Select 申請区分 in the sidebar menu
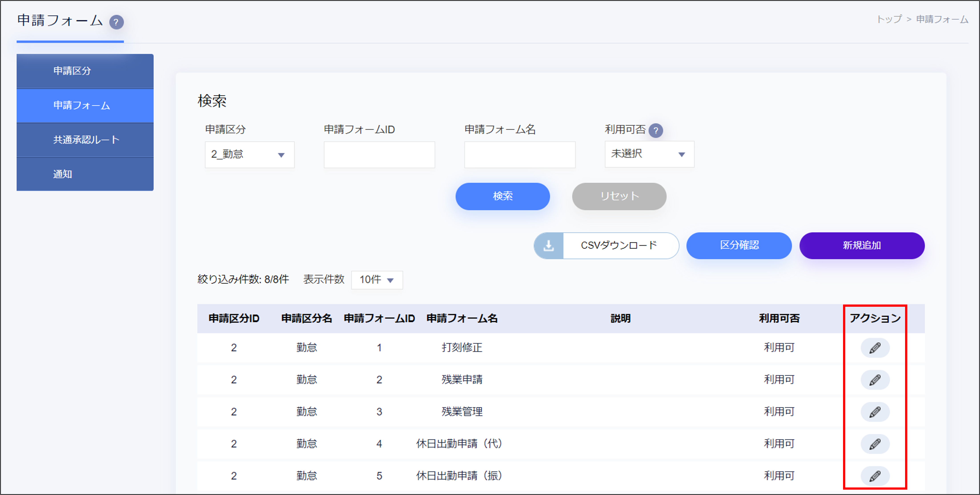The image size is (980, 495). pos(85,71)
